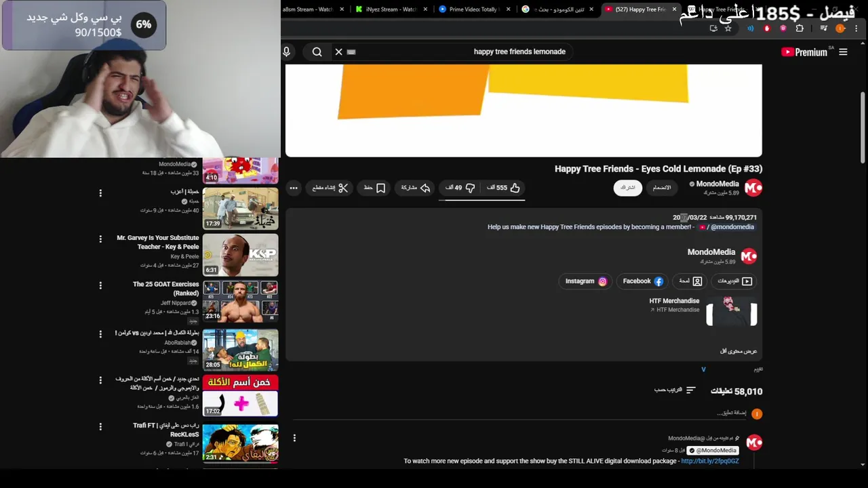868x488 pixels.
Task: Open the browser extensions puzzle icon
Action: [800, 28]
